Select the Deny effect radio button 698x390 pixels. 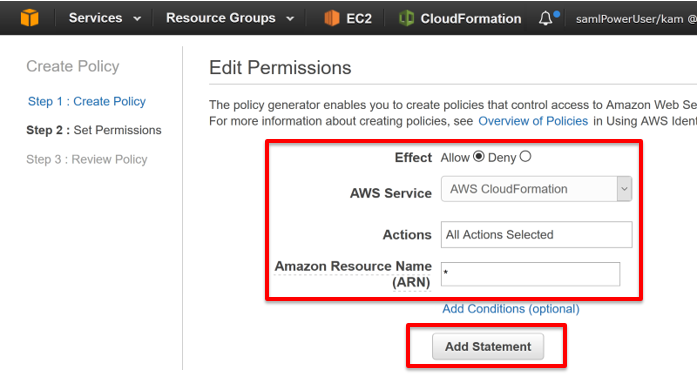click(x=525, y=157)
